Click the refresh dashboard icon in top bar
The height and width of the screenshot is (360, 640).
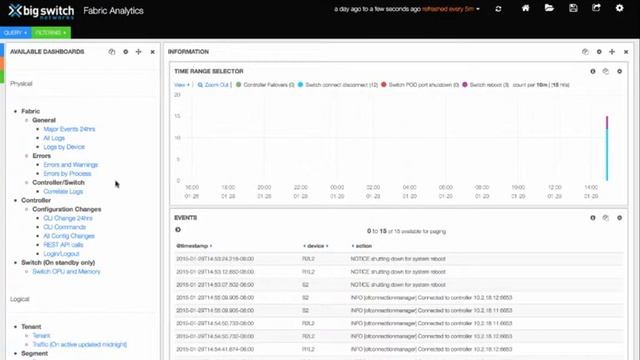(498, 9)
